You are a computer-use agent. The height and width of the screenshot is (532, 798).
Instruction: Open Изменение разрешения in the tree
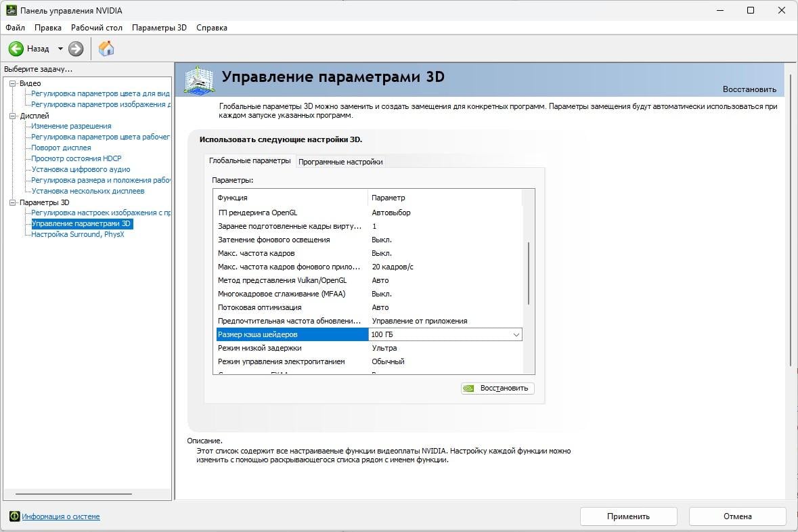click(71, 126)
